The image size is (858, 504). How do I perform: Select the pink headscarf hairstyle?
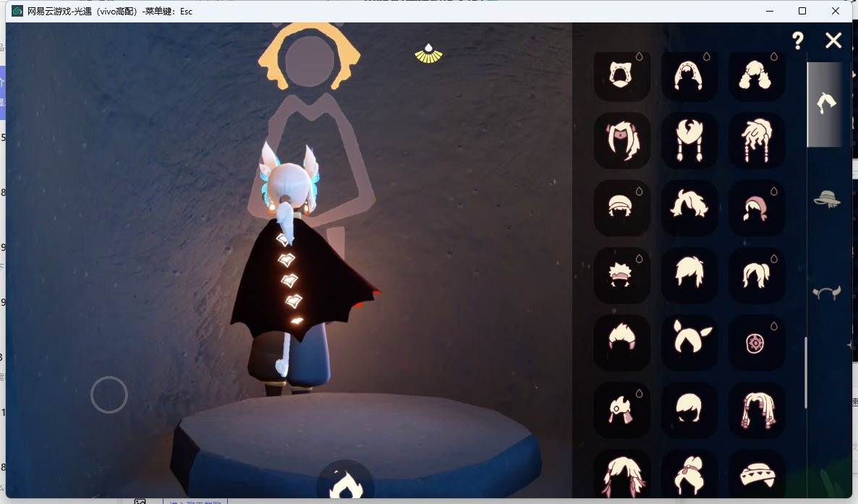756,208
